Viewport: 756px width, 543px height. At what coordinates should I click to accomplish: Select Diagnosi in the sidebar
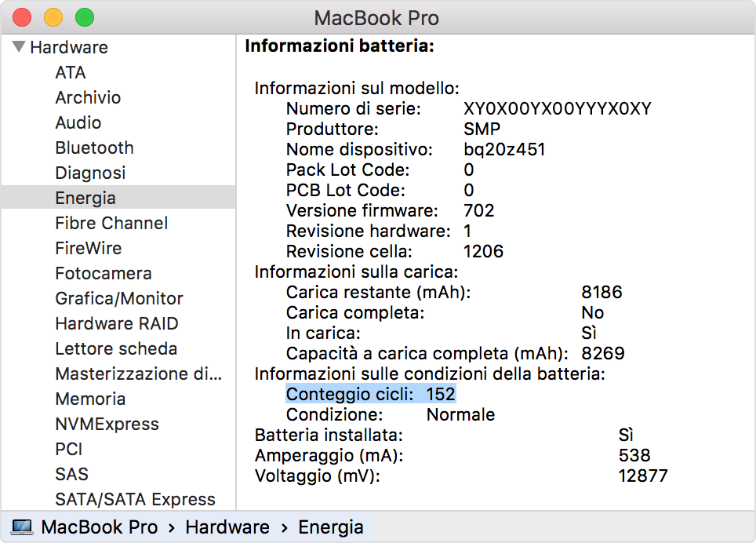click(x=90, y=173)
